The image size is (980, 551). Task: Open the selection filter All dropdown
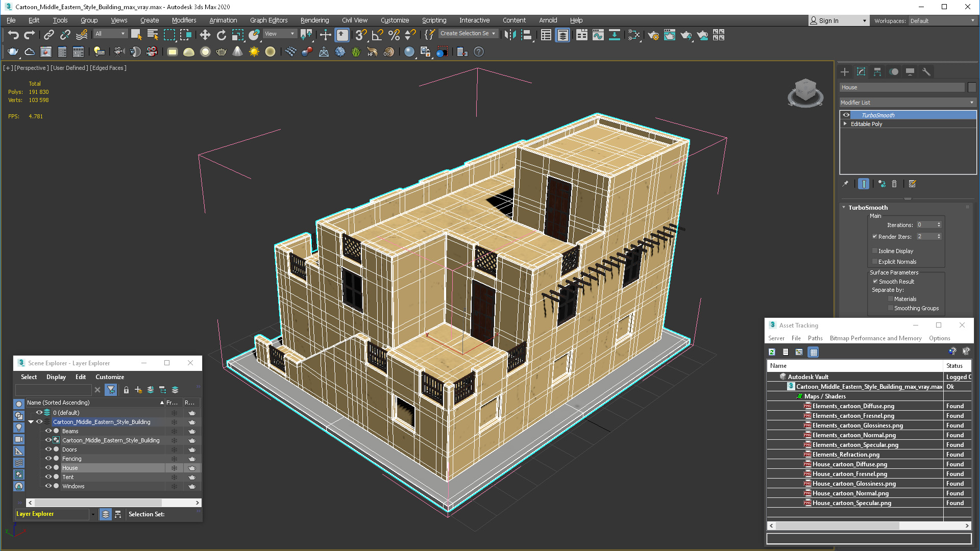tap(110, 34)
